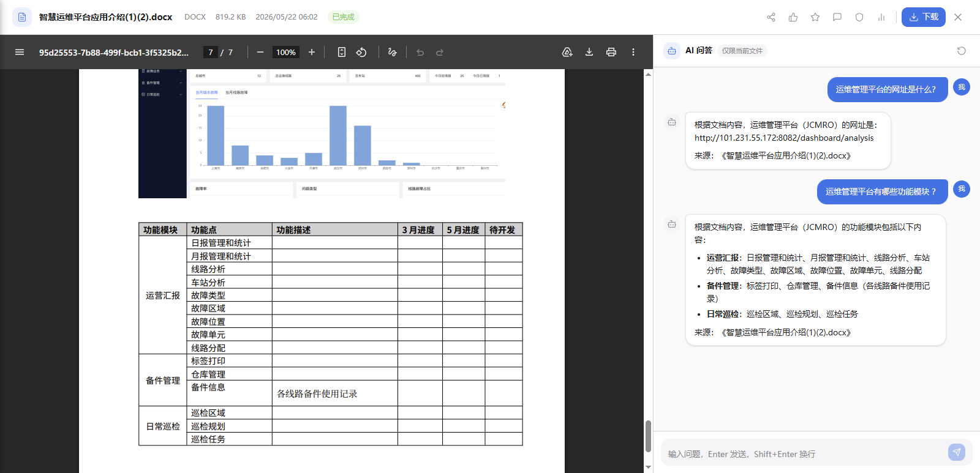Save to Drive with cloud icon
980x473 pixels.
pos(567,52)
